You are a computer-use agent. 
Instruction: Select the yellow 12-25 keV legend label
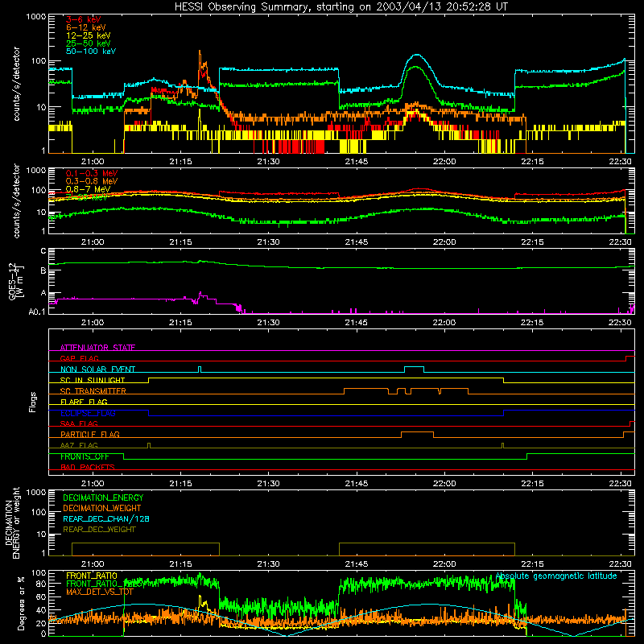(88, 35)
